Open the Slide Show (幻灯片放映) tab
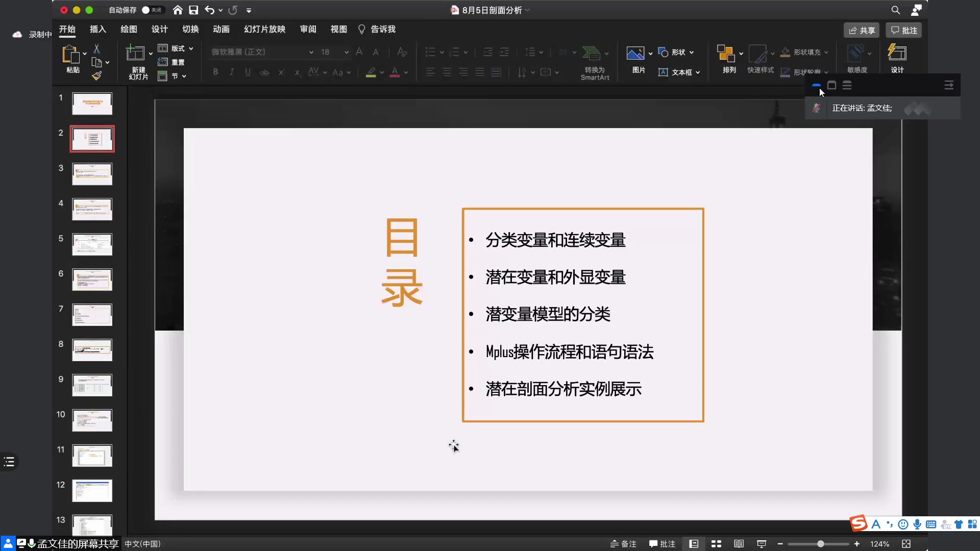Image resolution: width=980 pixels, height=551 pixels. (264, 29)
